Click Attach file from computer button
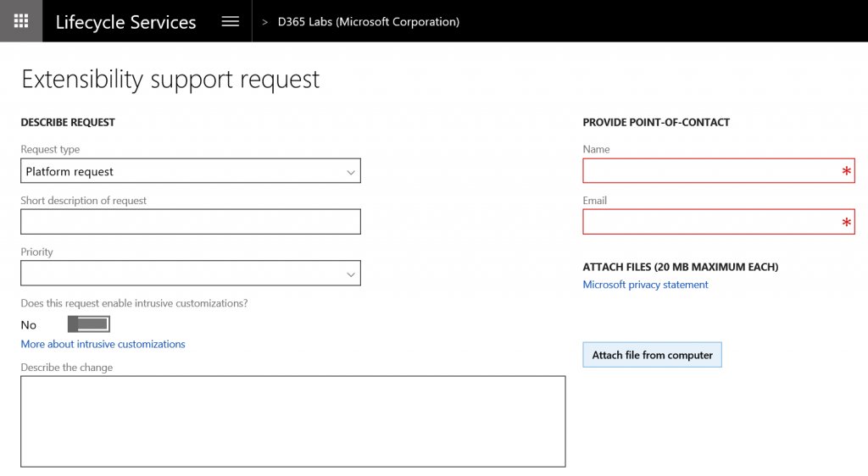Image resolution: width=868 pixels, height=476 pixels. (x=652, y=355)
